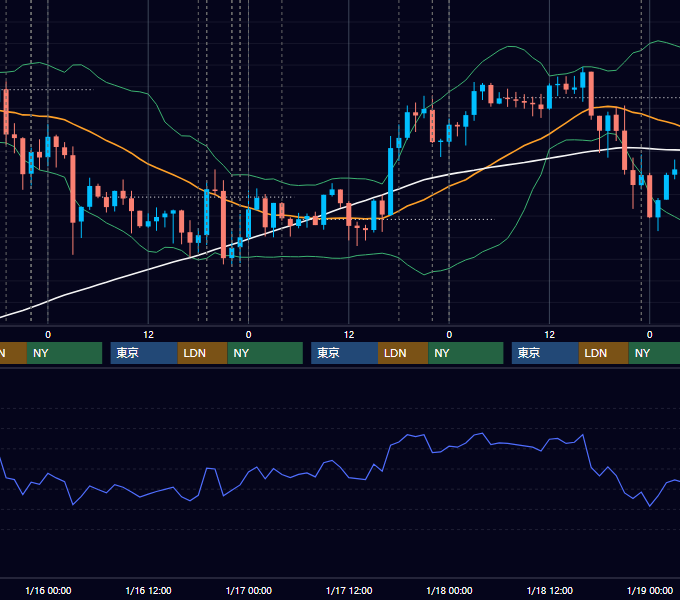Click the 1/16 00:00 time axis label
This screenshot has height=600, width=680.
coord(48,590)
